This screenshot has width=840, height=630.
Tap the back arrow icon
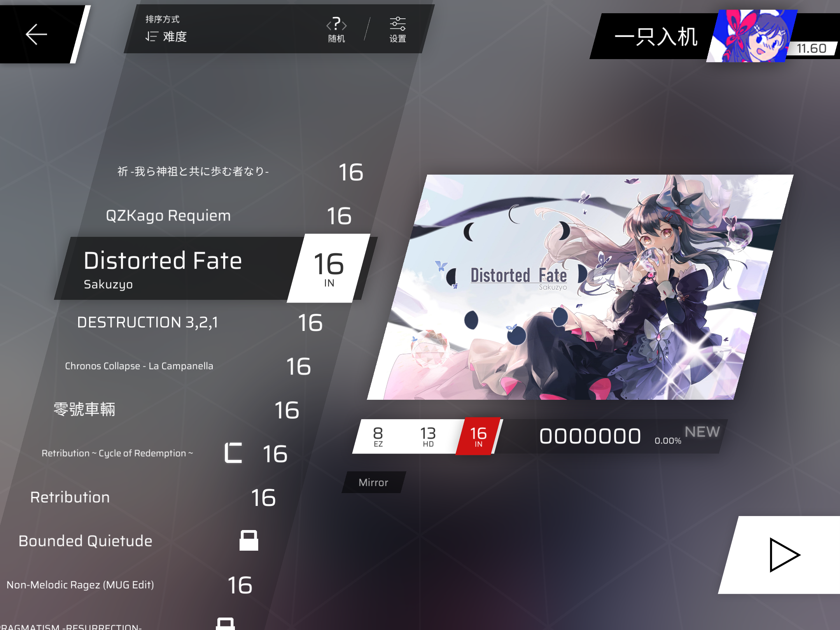pos(36,34)
